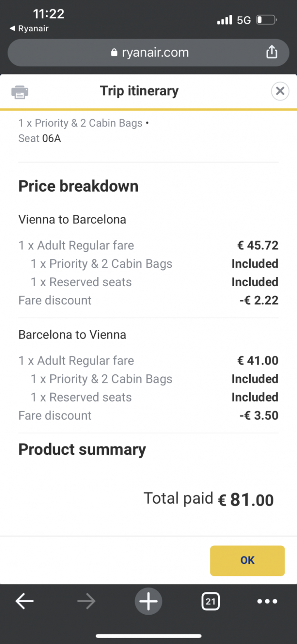Open a new tab with plus icon
The height and width of the screenshot is (644, 297).
pyautogui.click(x=148, y=601)
